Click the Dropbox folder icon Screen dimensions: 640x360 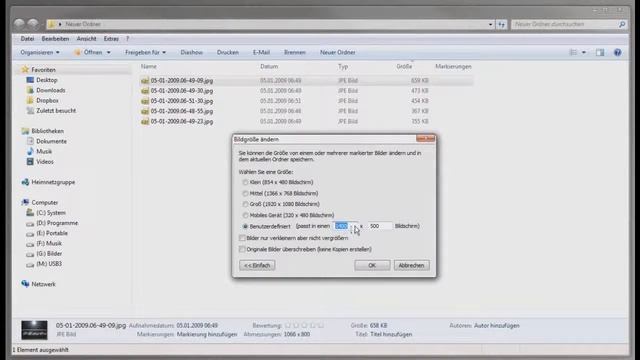30,100
